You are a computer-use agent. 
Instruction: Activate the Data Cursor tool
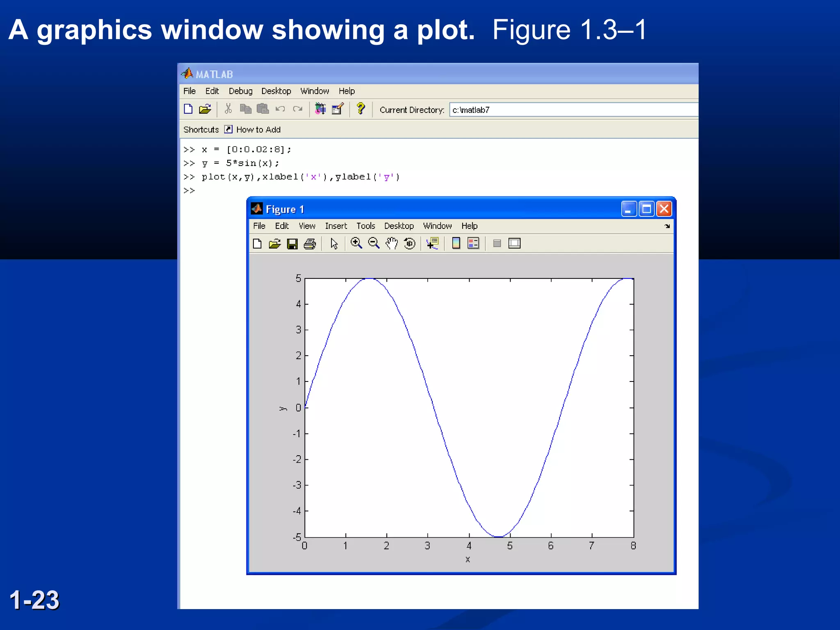[433, 244]
